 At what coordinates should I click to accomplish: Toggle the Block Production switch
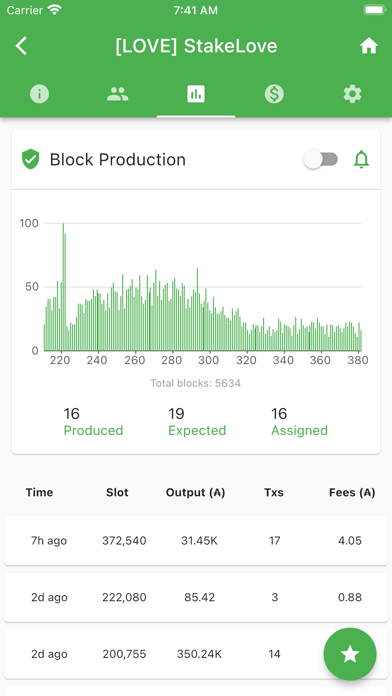(x=321, y=159)
